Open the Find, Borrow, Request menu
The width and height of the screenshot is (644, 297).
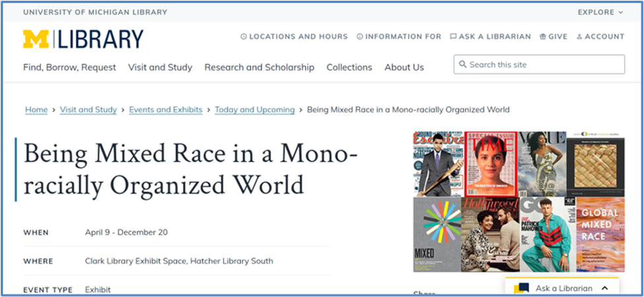pos(69,67)
